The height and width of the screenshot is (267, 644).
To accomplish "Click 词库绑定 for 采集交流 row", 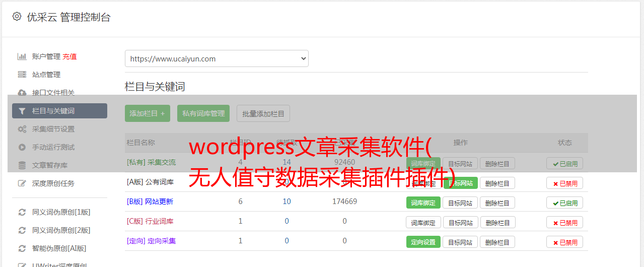I will click(x=423, y=163).
